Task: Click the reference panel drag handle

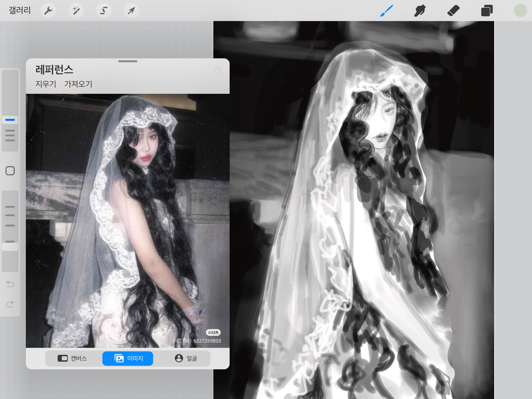Action: pyautogui.click(x=128, y=61)
